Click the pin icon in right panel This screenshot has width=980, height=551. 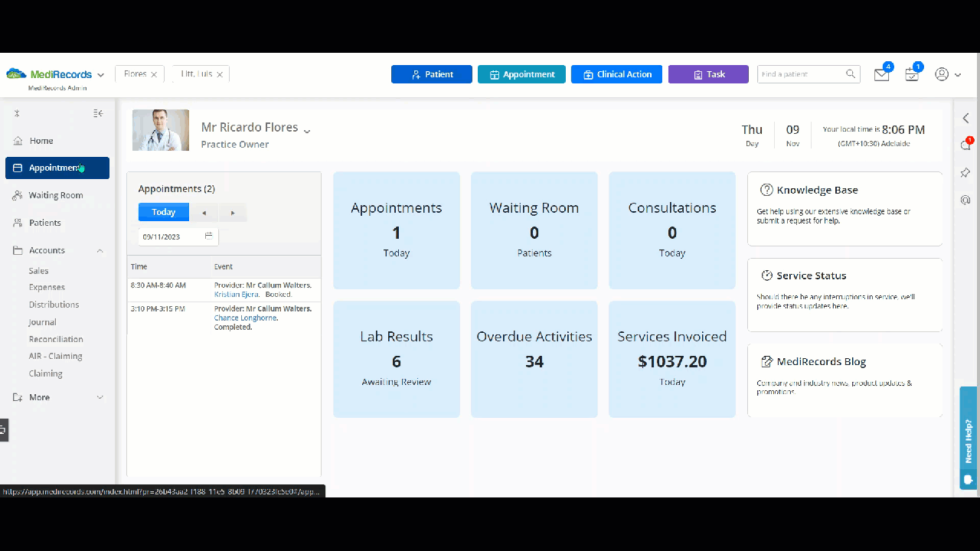pyautogui.click(x=965, y=173)
